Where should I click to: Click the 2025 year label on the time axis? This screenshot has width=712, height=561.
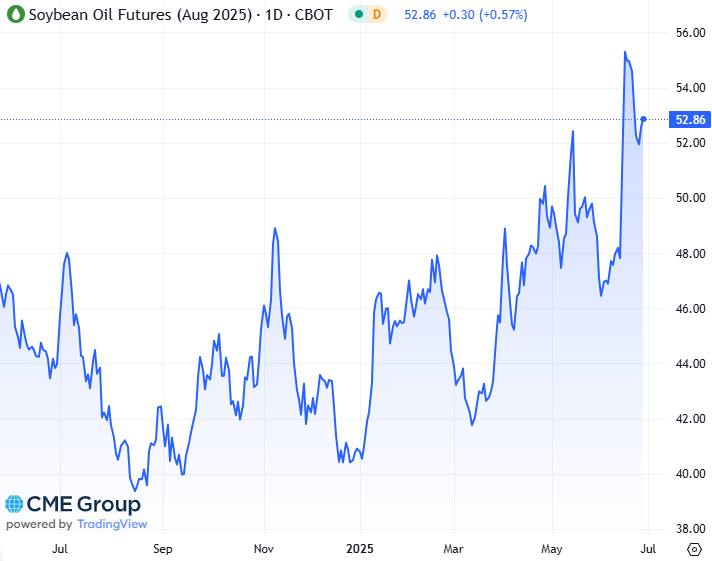[x=360, y=549]
